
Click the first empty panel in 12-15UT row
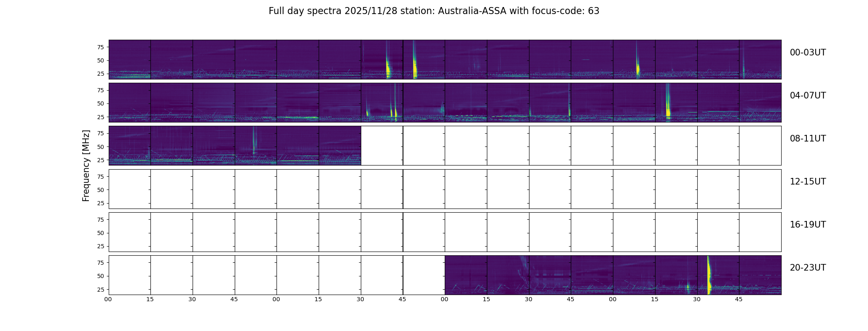pyautogui.click(x=130, y=189)
